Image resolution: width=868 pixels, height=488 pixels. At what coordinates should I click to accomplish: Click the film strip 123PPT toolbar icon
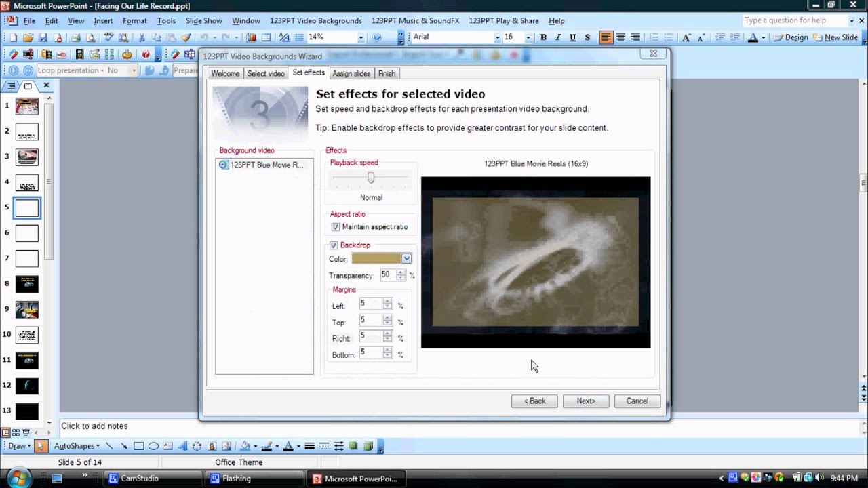click(x=79, y=54)
